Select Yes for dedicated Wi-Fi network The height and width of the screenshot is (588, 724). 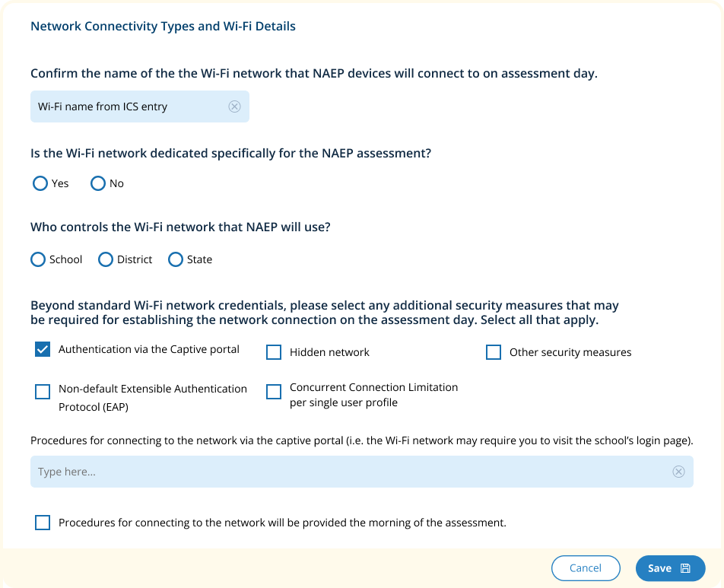(40, 183)
